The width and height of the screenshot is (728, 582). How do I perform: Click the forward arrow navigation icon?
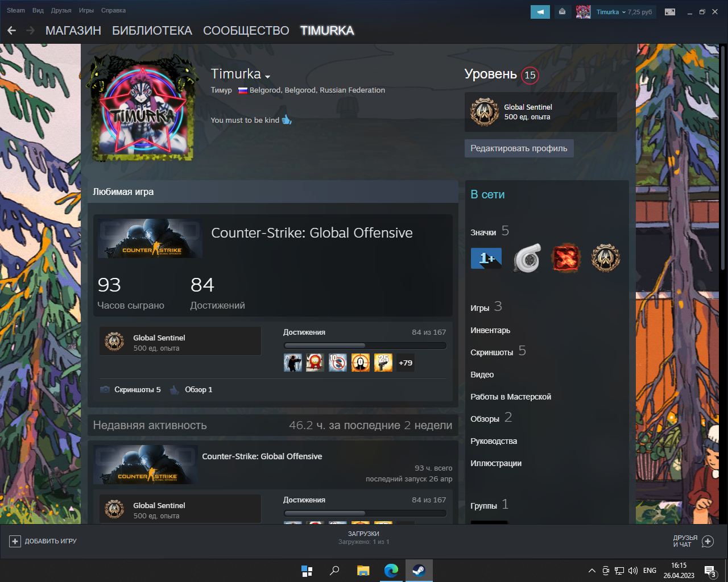(31, 31)
